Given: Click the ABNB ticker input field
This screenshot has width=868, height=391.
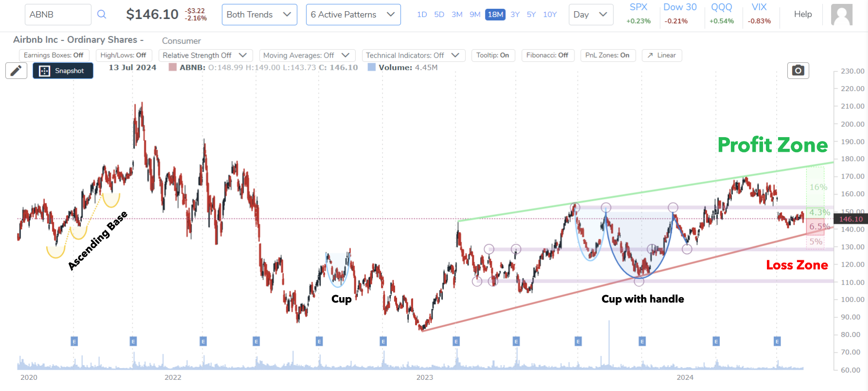Looking at the screenshot, I should point(57,15).
